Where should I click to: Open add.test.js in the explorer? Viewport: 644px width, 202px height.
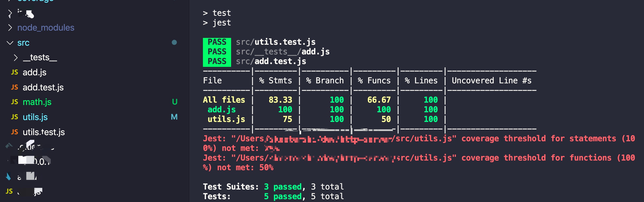pyautogui.click(x=43, y=88)
